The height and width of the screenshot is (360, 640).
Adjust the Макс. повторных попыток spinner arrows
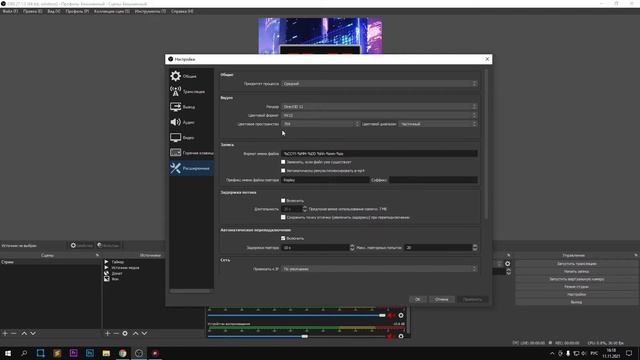point(475,248)
